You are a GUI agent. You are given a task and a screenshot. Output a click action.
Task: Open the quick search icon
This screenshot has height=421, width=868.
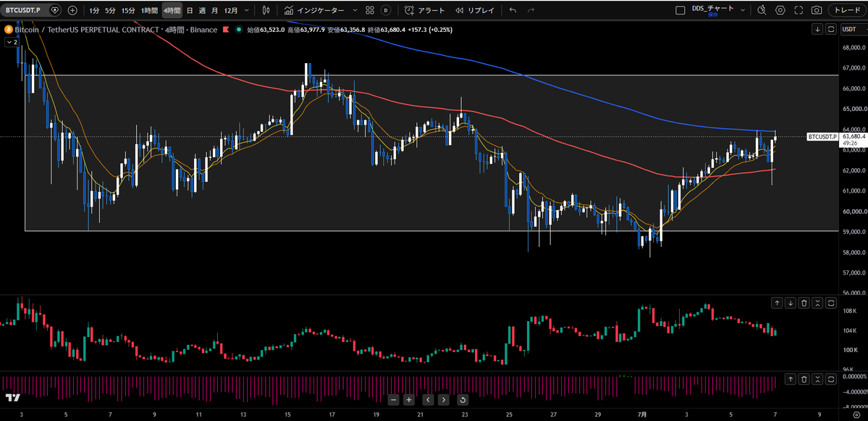(762, 10)
